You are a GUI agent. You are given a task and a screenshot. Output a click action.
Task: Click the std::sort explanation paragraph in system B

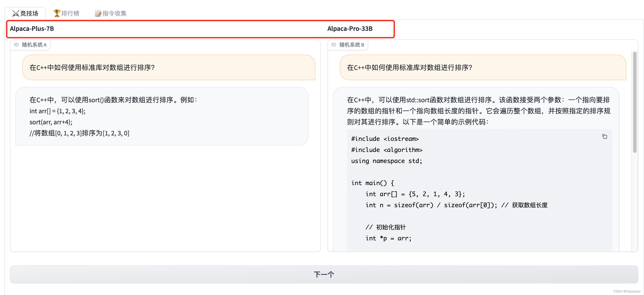click(478, 111)
